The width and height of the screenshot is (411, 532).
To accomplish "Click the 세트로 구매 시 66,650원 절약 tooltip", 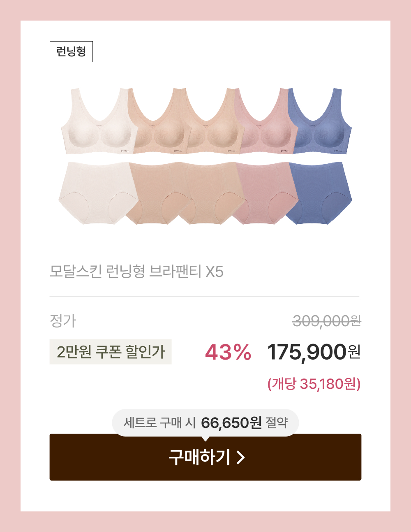I will [205, 423].
